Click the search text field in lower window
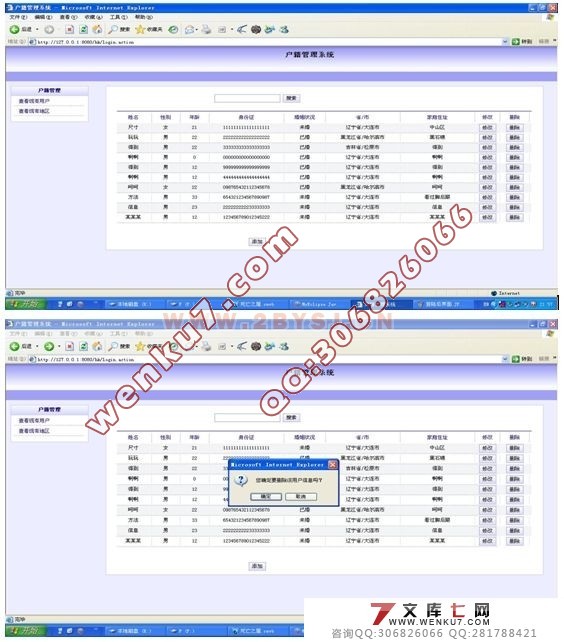Image resolution: width=564 pixels, height=642 pixels. pos(247,418)
